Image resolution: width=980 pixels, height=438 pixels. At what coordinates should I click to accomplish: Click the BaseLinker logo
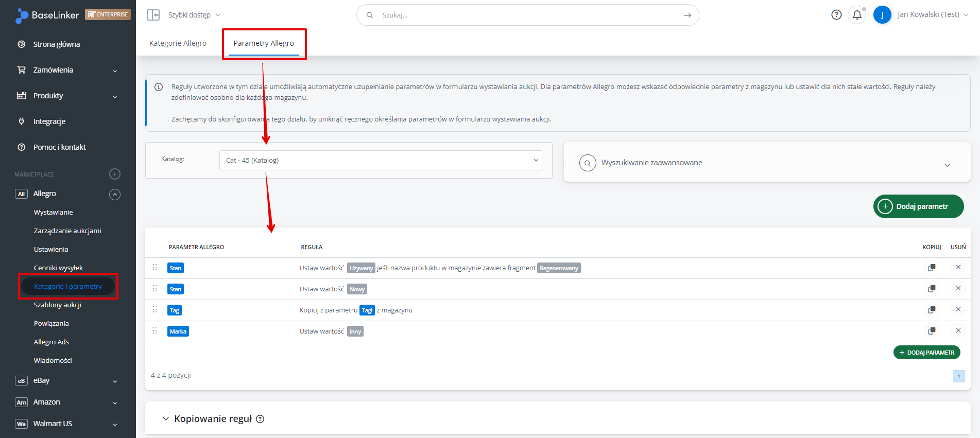47,15
